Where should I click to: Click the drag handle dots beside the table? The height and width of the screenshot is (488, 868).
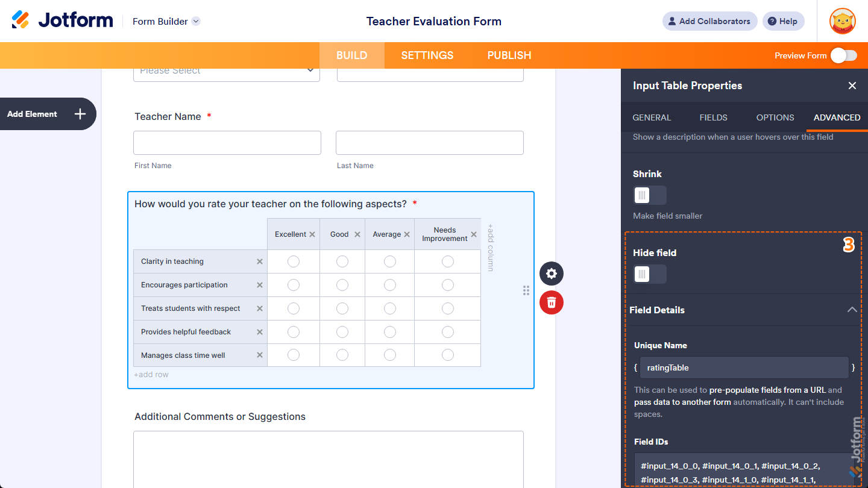526,290
